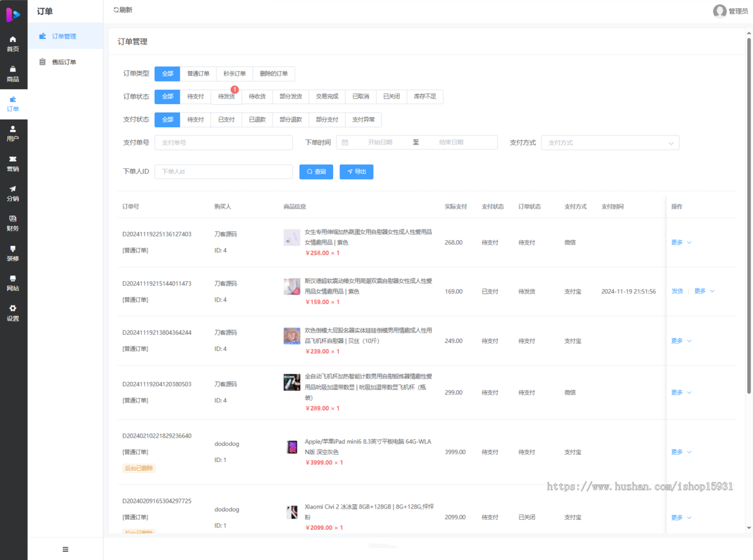Filter order status by 已取消
This screenshot has width=753, height=560.
360,97
